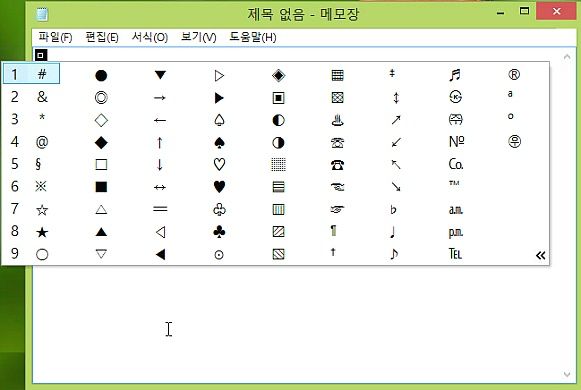
Task: Pick the down-pointing filled triangle ▼
Action: 160,75
